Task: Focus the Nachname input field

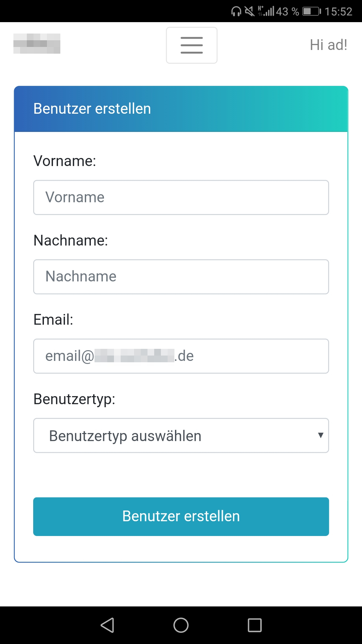Action: click(x=181, y=277)
